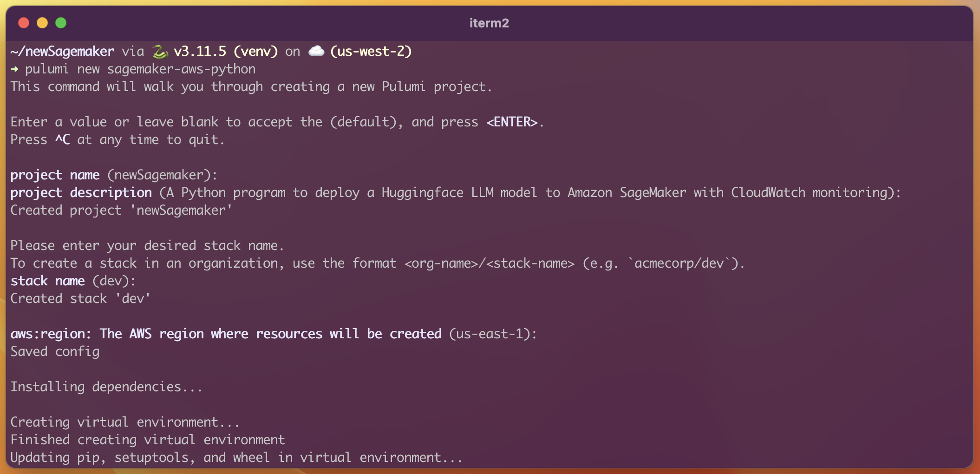
Task: Click the v3.11.5 Python version label
Action: coord(201,51)
